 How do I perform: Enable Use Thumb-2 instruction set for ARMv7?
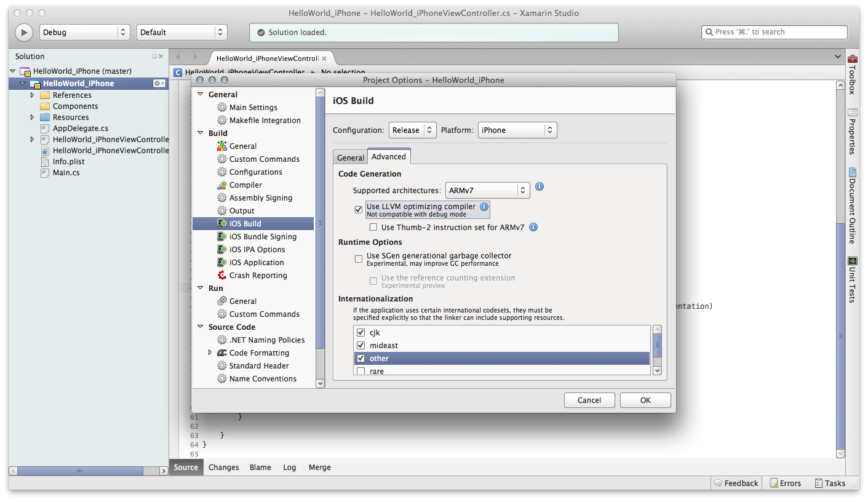pos(373,227)
